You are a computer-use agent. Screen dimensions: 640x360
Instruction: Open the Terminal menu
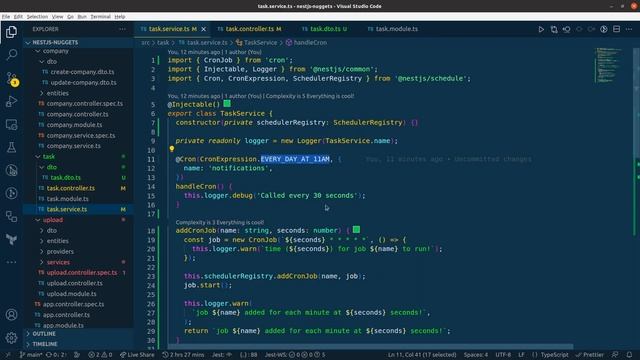click(x=100, y=17)
